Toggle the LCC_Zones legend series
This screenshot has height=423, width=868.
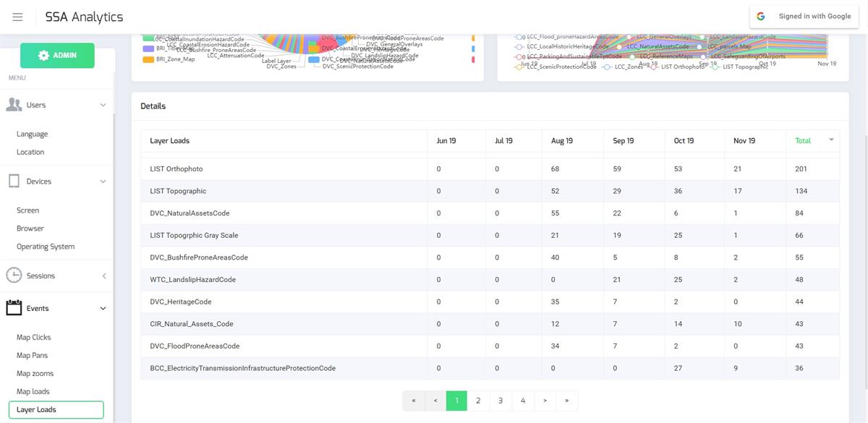point(623,67)
